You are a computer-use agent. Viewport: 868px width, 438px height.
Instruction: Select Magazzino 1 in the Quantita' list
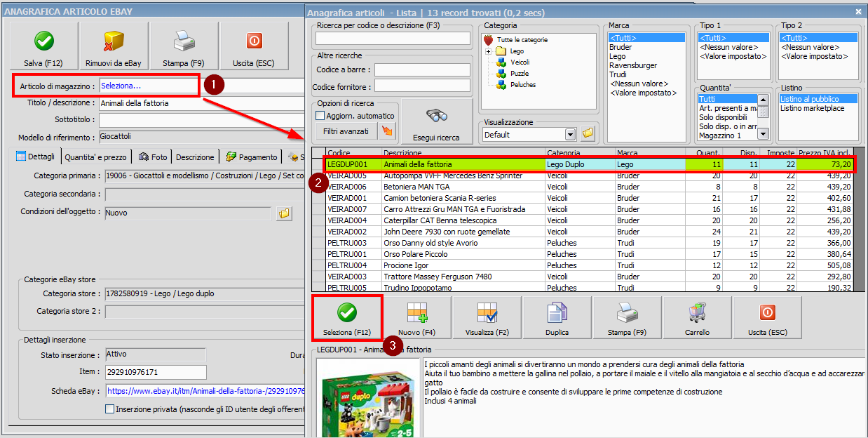pyautogui.click(x=719, y=135)
